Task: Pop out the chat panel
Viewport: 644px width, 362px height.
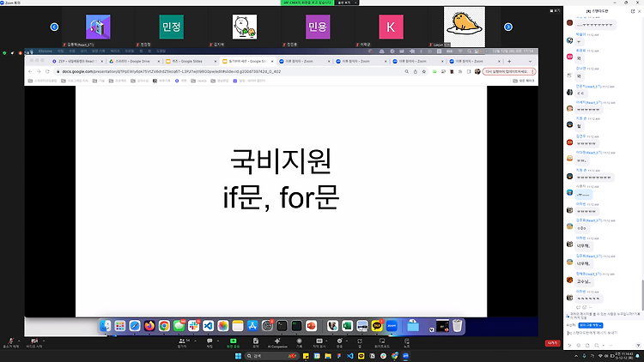Action: click(x=633, y=11)
